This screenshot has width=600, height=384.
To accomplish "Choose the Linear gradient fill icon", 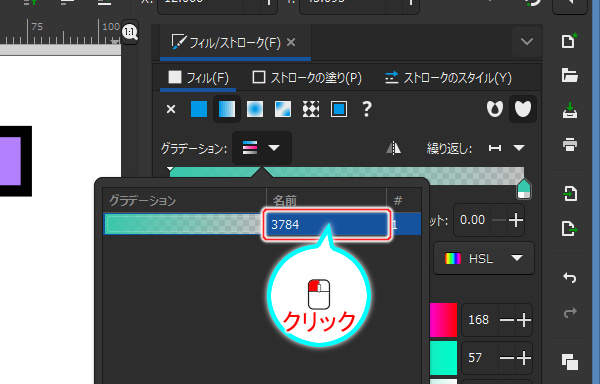I will point(227,109).
